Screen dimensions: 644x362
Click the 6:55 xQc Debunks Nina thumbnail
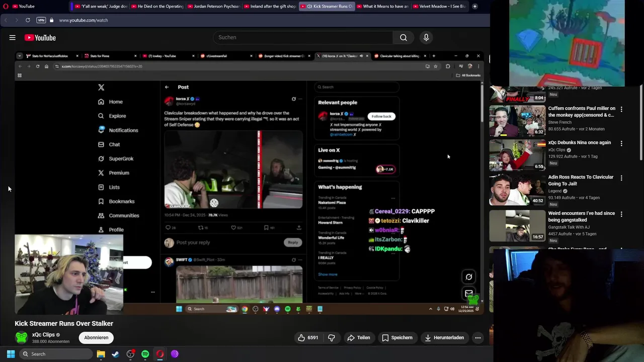click(517, 155)
